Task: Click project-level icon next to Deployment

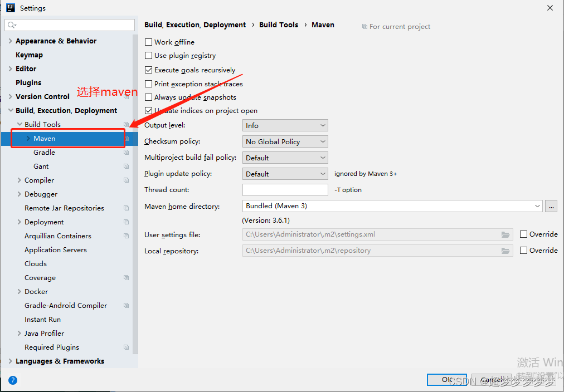Action: pyautogui.click(x=127, y=222)
